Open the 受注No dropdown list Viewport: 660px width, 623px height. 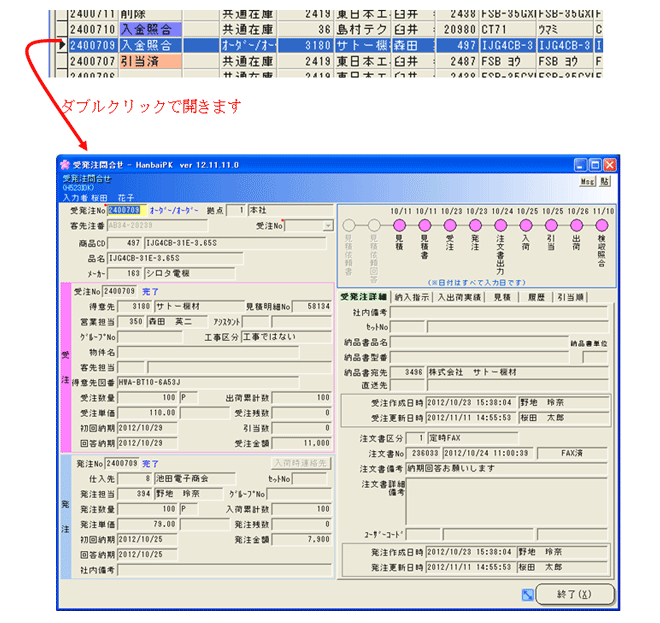327,226
